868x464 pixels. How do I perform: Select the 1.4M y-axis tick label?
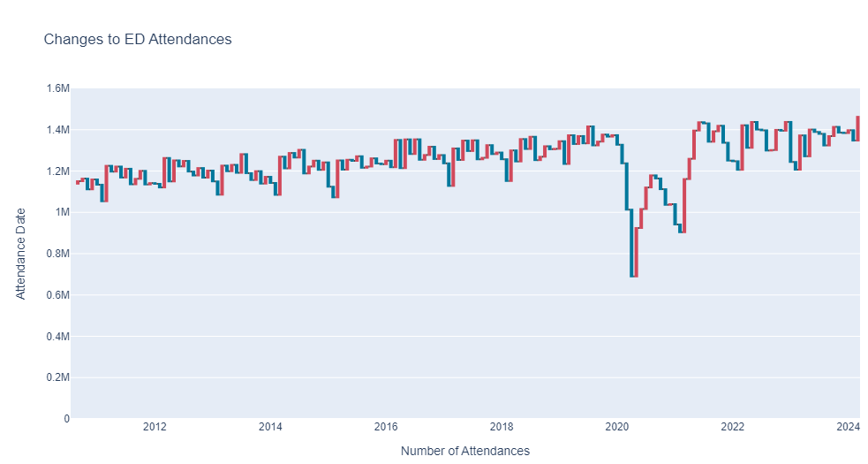(58, 130)
